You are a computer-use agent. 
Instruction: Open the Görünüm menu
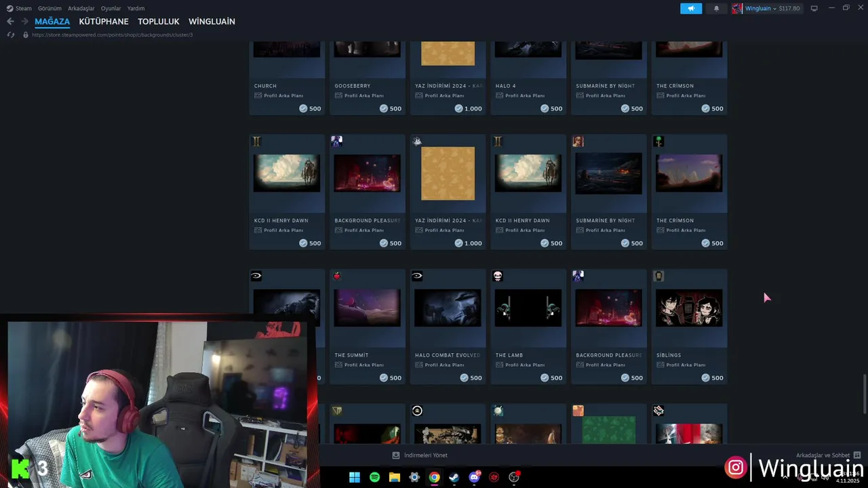tap(50, 8)
